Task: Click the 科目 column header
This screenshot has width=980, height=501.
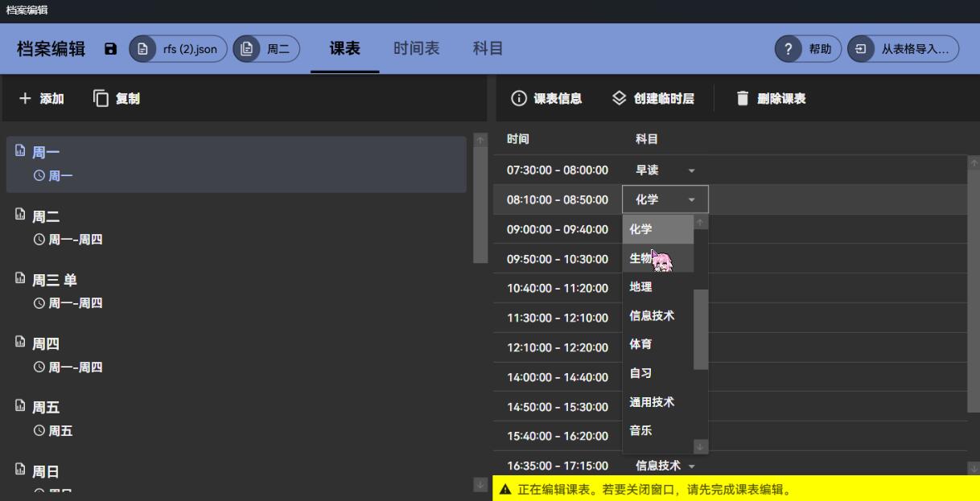Action: (647, 139)
